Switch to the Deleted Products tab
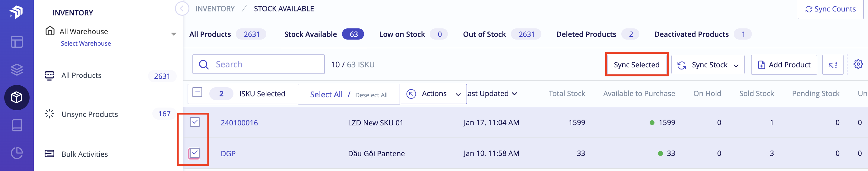This screenshot has width=868, height=171. (586, 34)
